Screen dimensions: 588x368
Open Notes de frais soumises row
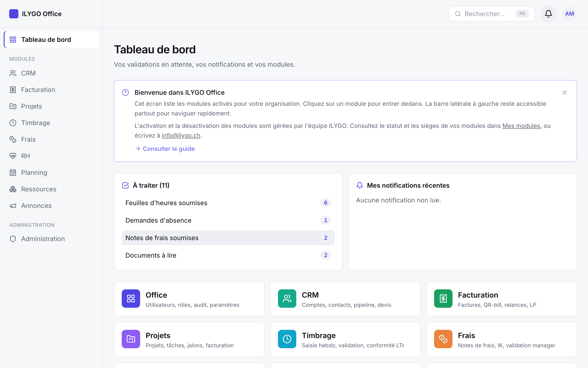point(228,238)
